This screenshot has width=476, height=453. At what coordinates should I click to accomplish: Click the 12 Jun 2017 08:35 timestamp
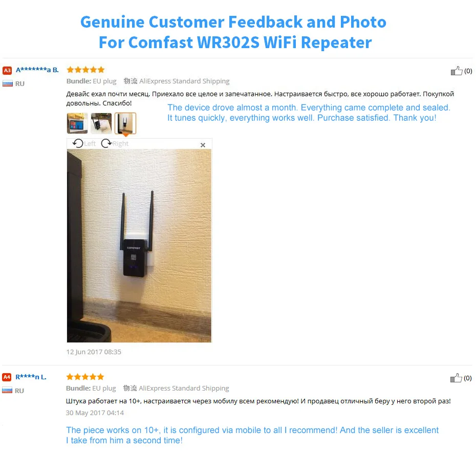[94, 352]
